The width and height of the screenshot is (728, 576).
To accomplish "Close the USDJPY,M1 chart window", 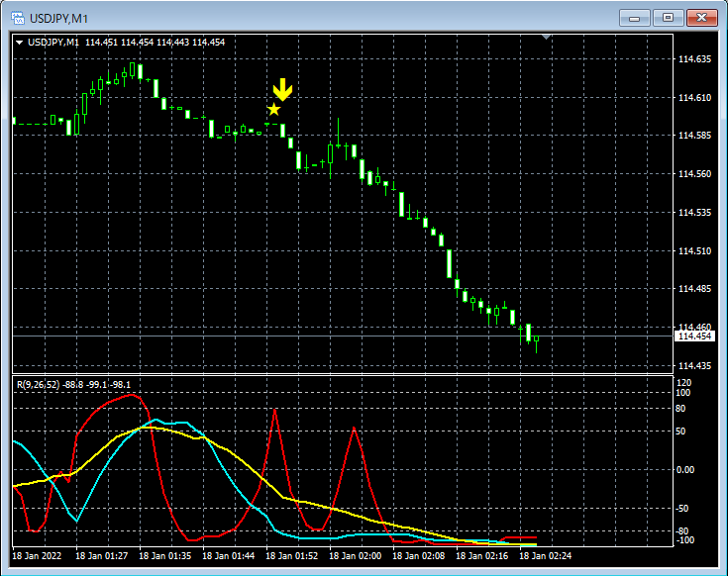I will (702, 18).
